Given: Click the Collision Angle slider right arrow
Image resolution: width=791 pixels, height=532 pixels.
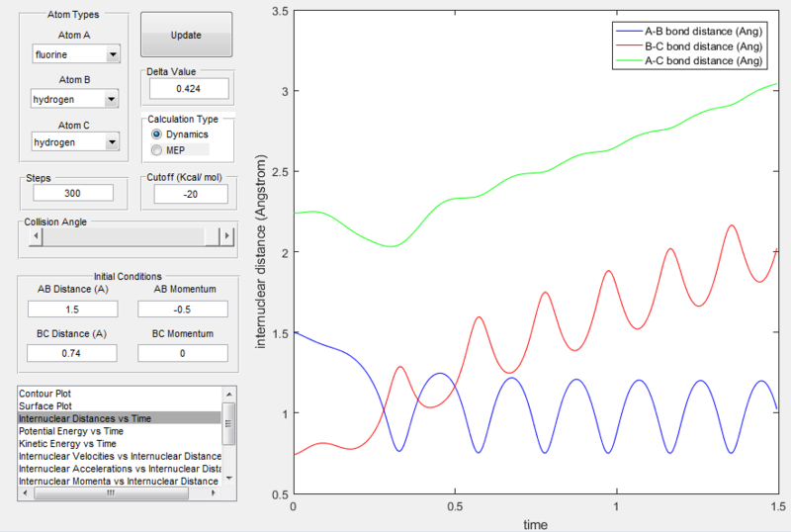Looking at the screenshot, I should [x=227, y=235].
